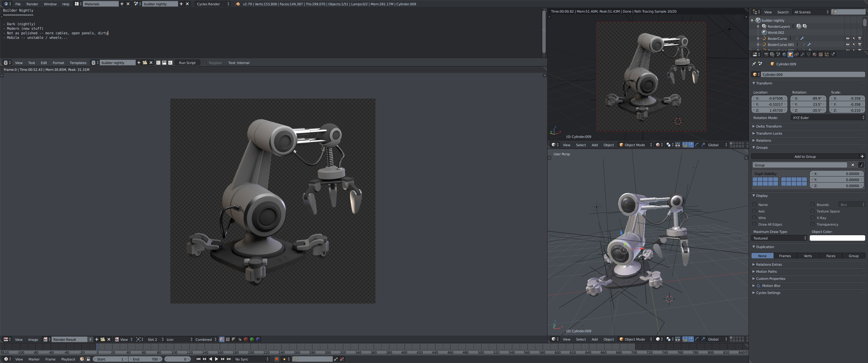Click the auto keyframe record button
This screenshot has width=868, height=363.
277,359
